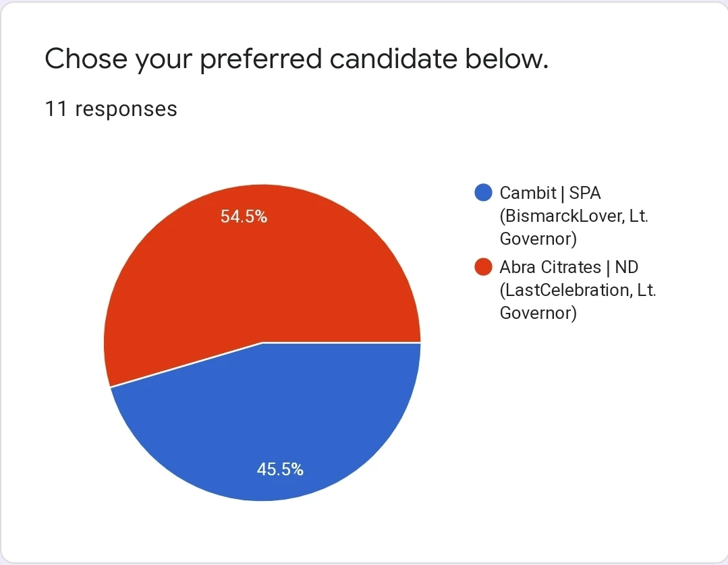The width and height of the screenshot is (728, 565).
Task: Click 'Governor)' under the Cambit legend entry
Action: [538, 239]
